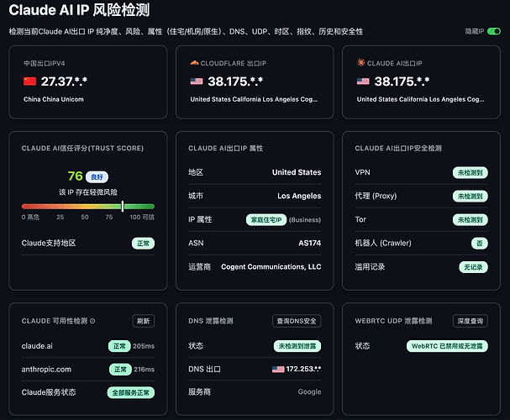This screenshot has height=420, width=510.
Task: Click the United States 地区 value
Action: pos(297,172)
